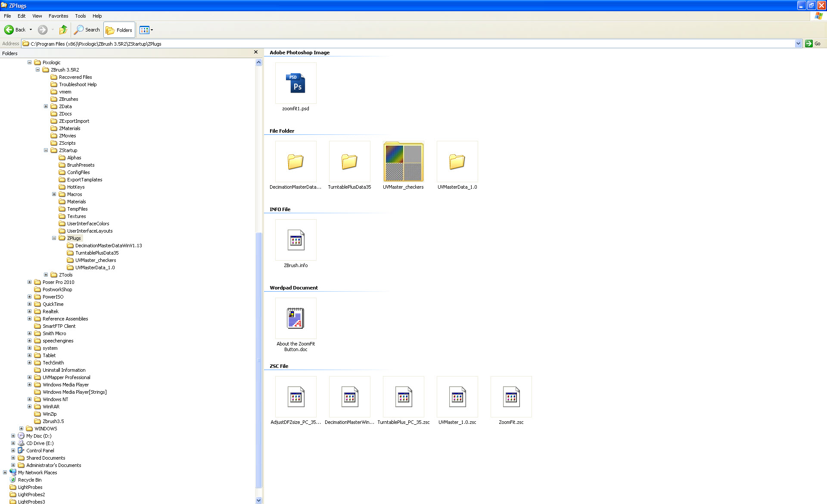This screenshot has height=504, width=827.
Task: Open the Search magnifier tool
Action: click(x=78, y=30)
